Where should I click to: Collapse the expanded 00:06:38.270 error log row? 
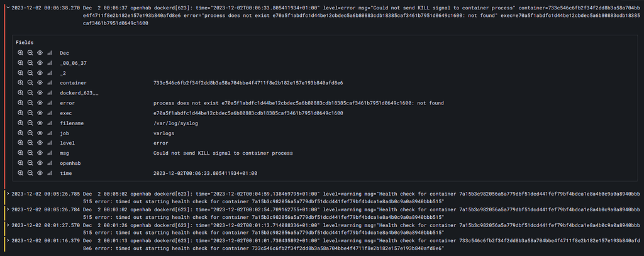point(8,8)
